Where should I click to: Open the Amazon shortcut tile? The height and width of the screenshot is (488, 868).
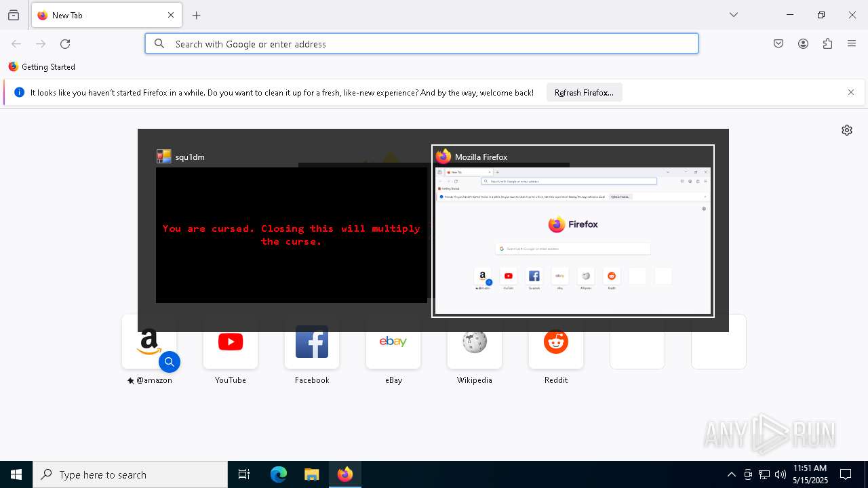click(149, 342)
